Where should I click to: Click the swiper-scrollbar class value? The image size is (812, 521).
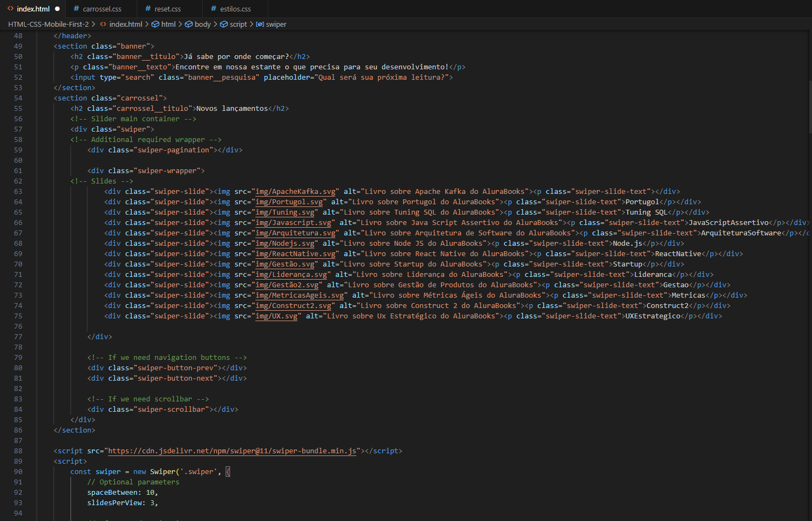click(x=171, y=410)
